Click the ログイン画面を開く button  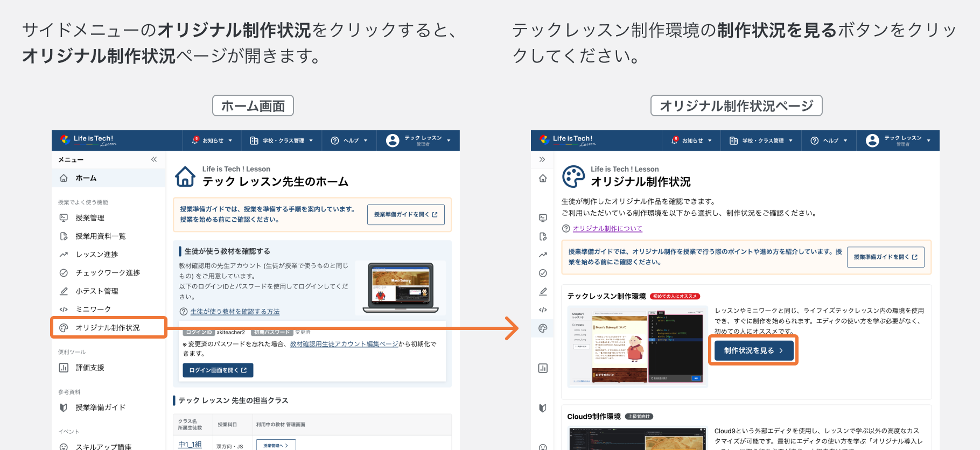[x=218, y=370]
